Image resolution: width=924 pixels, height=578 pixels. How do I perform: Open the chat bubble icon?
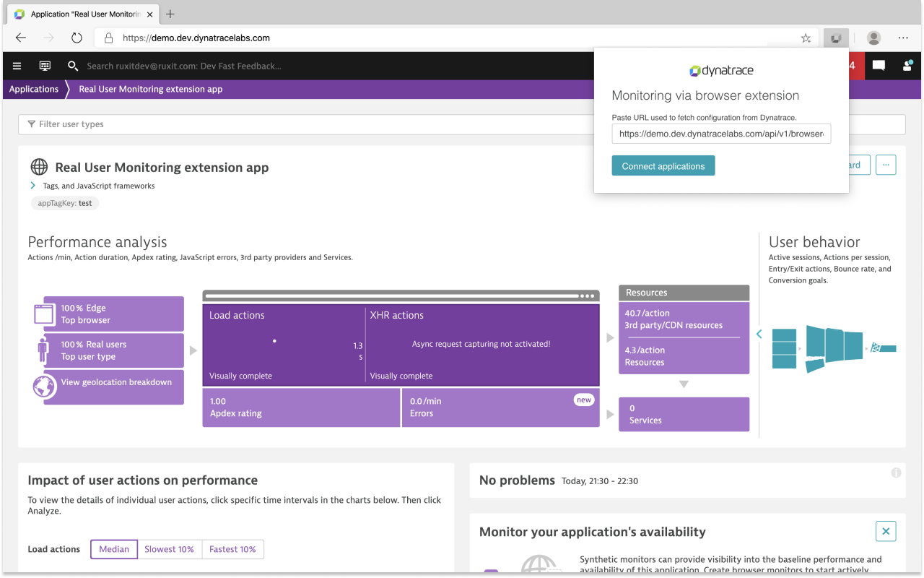[x=879, y=66]
